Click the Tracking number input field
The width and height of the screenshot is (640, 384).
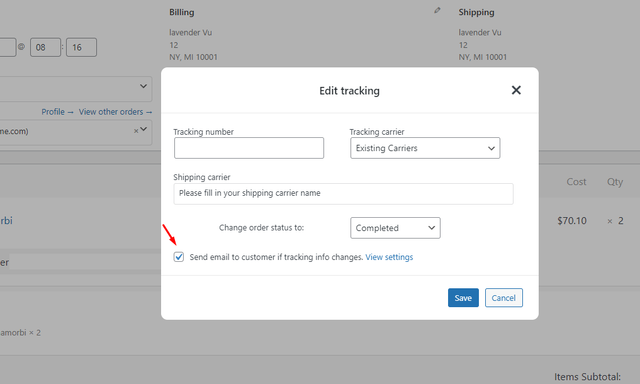point(249,148)
